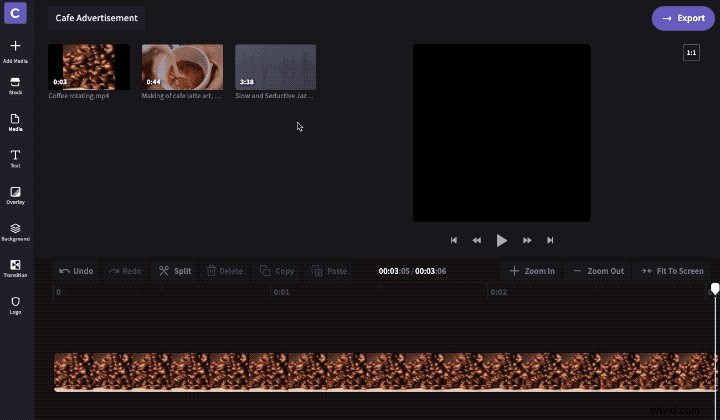Edit the Cafe Advertisement project title
720x420 pixels.
[x=96, y=18]
